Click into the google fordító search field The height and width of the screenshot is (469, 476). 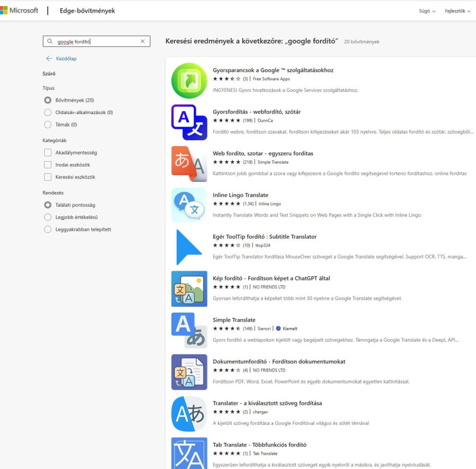96,41
